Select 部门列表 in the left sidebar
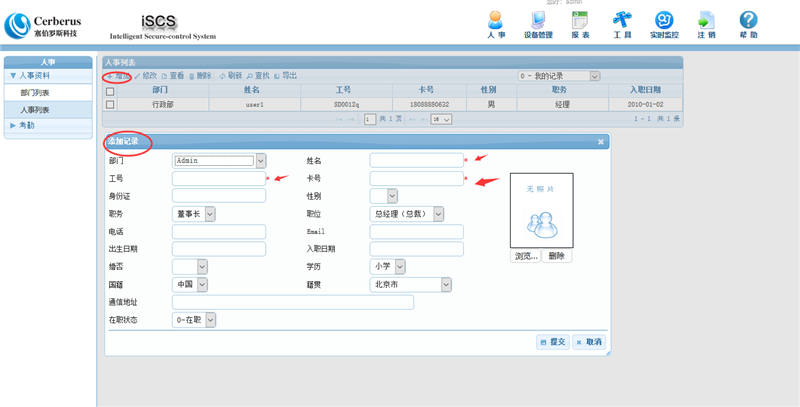Screen dimensions: 800x407 (35, 93)
